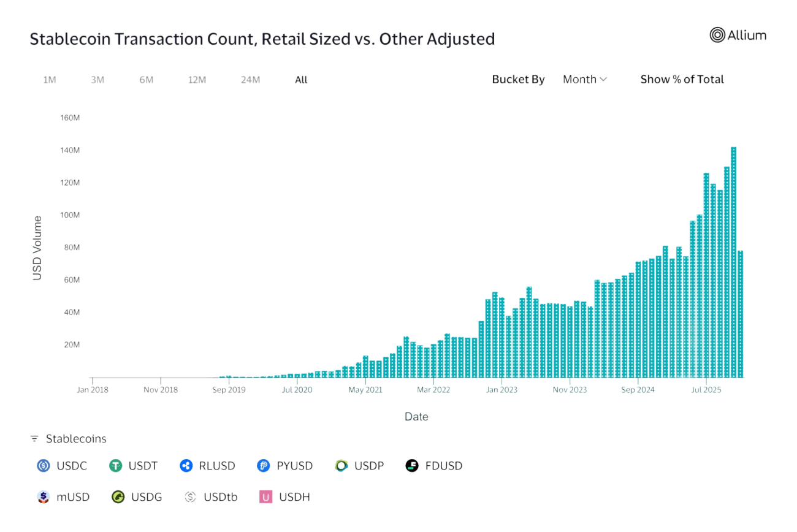797x532 pixels.
Task: Click the Allium logo icon
Action: pyautogui.click(x=717, y=35)
